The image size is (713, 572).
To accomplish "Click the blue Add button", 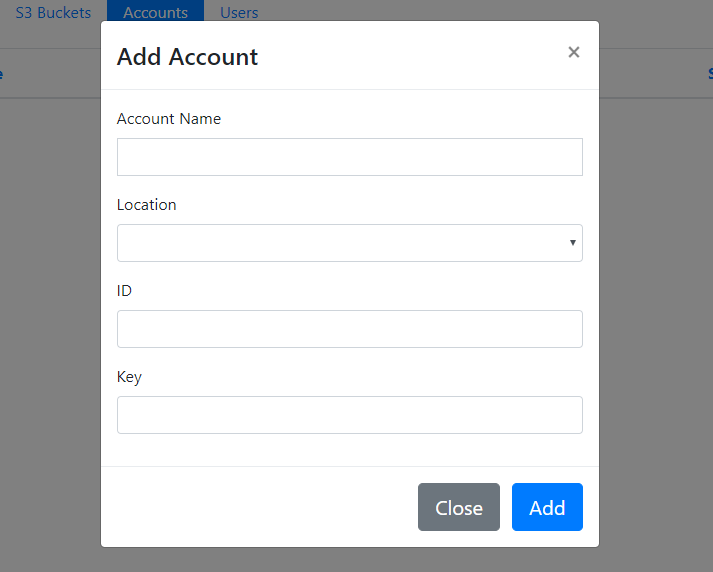I will (547, 507).
